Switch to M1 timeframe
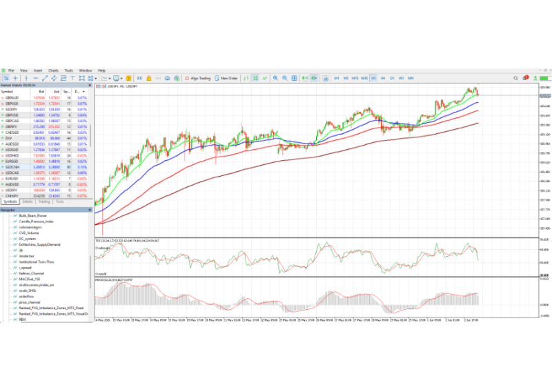This screenshot has height=392, width=552. (337, 78)
